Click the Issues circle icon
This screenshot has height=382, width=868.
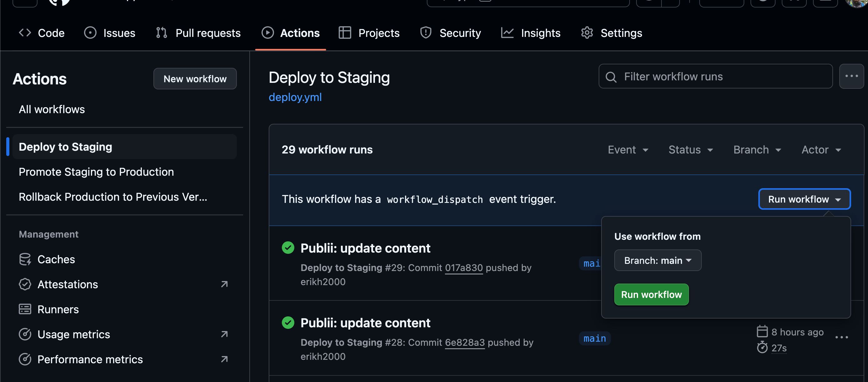pos(90,33)
